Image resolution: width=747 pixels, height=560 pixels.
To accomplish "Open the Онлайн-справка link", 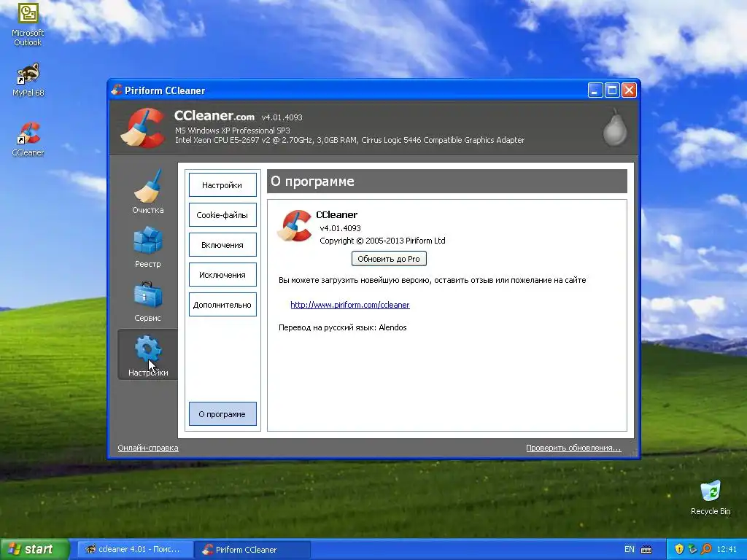I will [148, 448].
